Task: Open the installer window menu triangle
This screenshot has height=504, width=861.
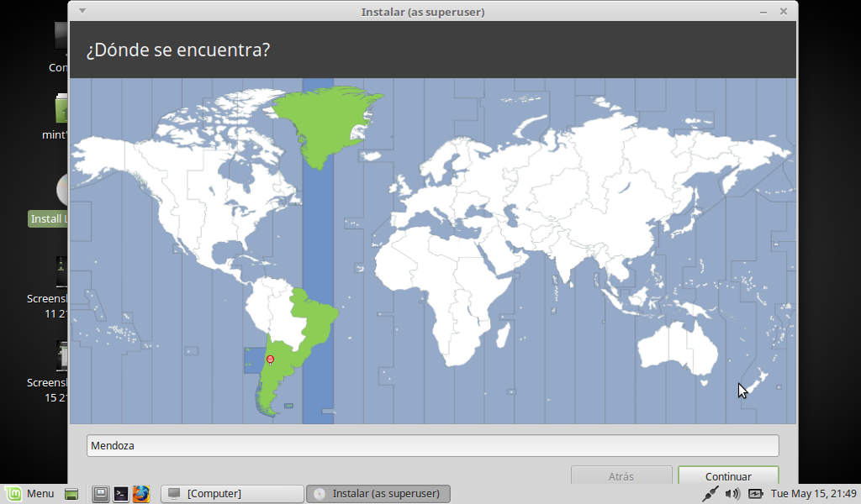Action: [x=82, y=11]
